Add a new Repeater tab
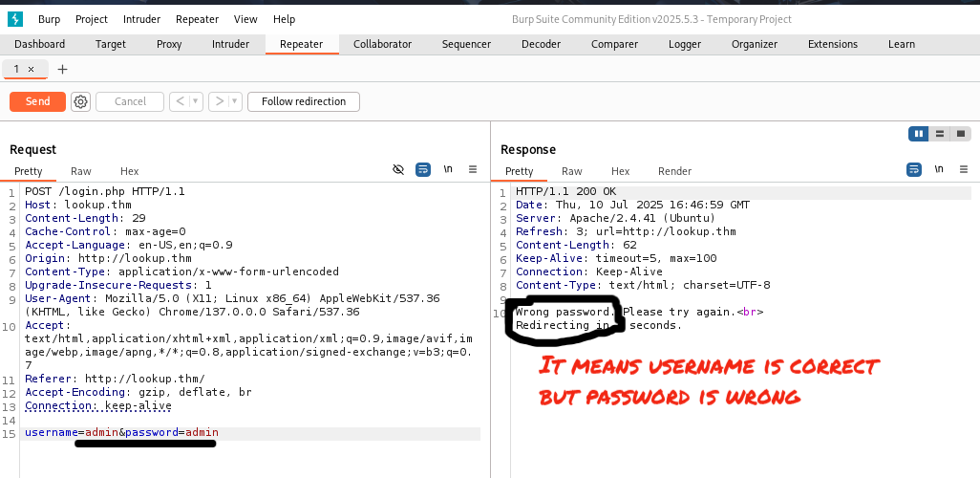980x478 pixels. 63,69
